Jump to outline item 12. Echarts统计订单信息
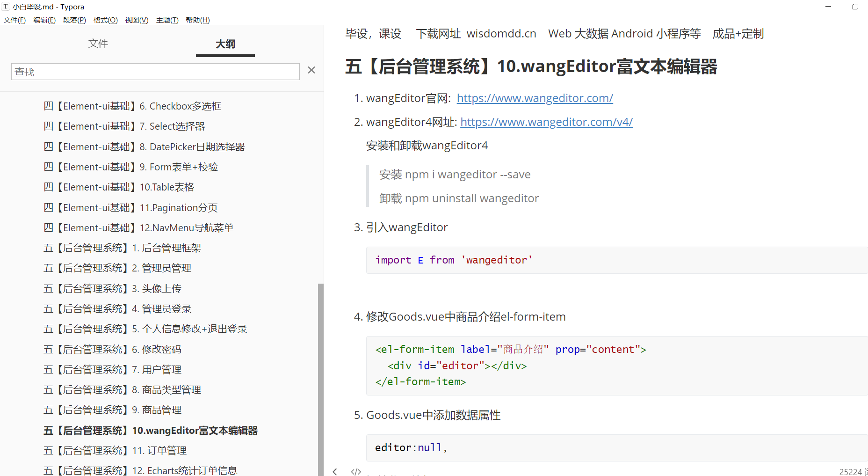This screenshot has width=868, height=476. (140, 470)
